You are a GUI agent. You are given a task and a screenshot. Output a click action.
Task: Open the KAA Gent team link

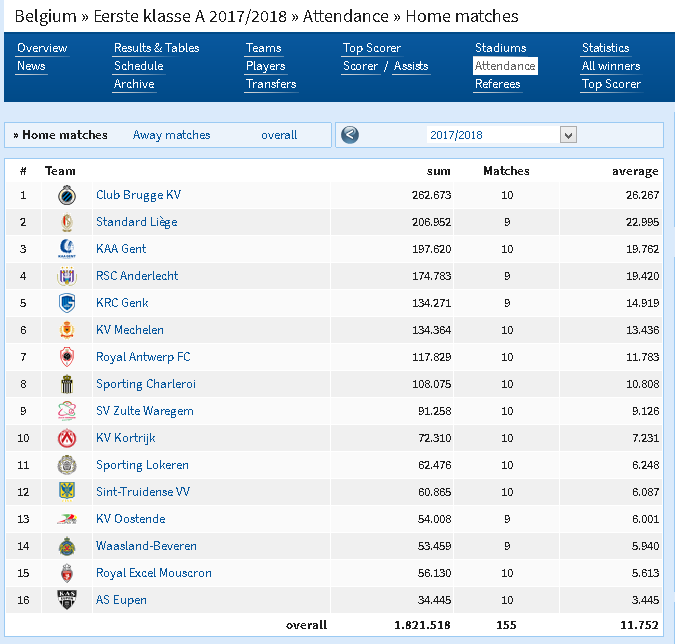[121, 249]
